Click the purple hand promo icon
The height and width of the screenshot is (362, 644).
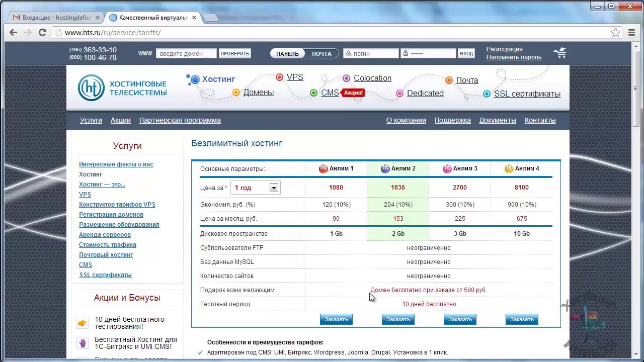coord(83,343)
